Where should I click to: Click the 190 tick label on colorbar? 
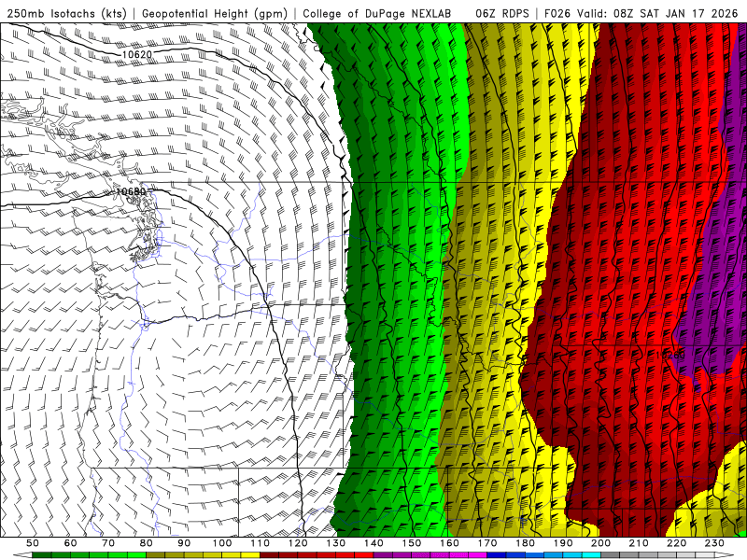click(x=563, y=543)
